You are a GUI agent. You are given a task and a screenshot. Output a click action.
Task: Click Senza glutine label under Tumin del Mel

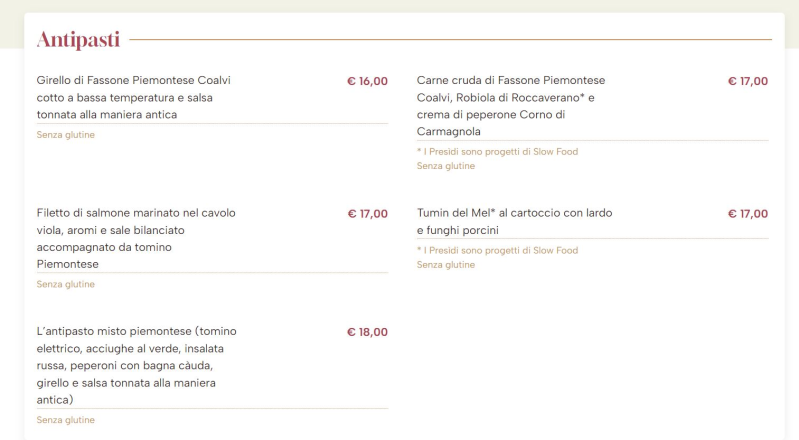[x=446, y=265]
